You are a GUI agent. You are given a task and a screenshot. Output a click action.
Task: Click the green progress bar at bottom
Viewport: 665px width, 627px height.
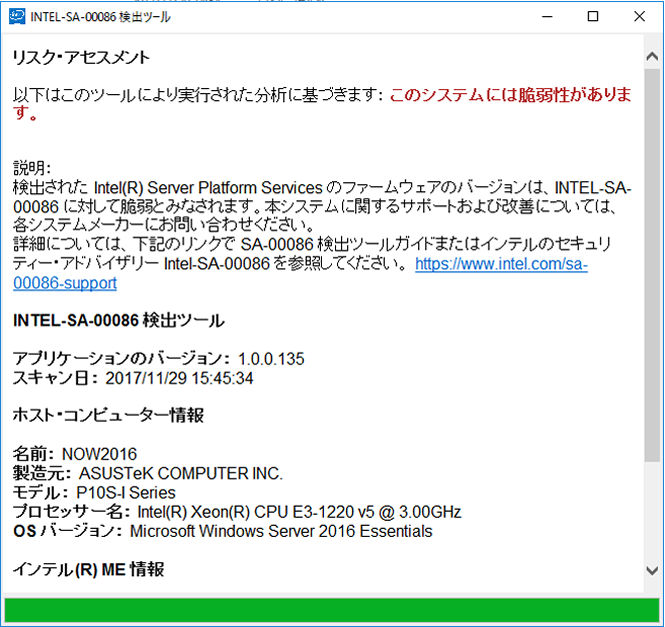point(332,610)
